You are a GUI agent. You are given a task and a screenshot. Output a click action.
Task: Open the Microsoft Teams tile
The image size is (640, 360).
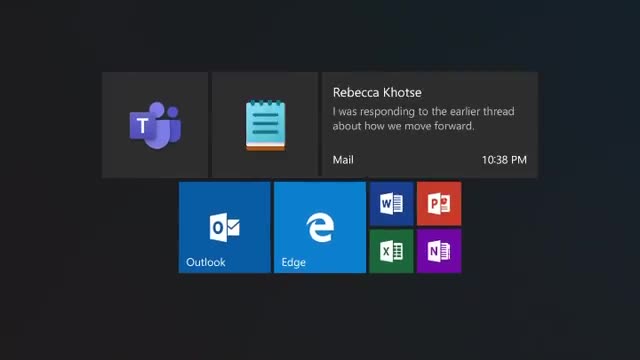coord(155,125)
